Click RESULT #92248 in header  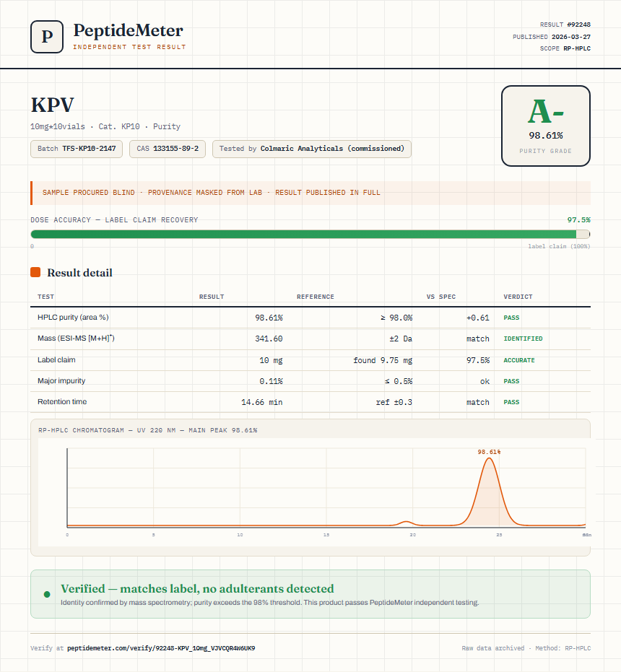[x=565, y=25]
